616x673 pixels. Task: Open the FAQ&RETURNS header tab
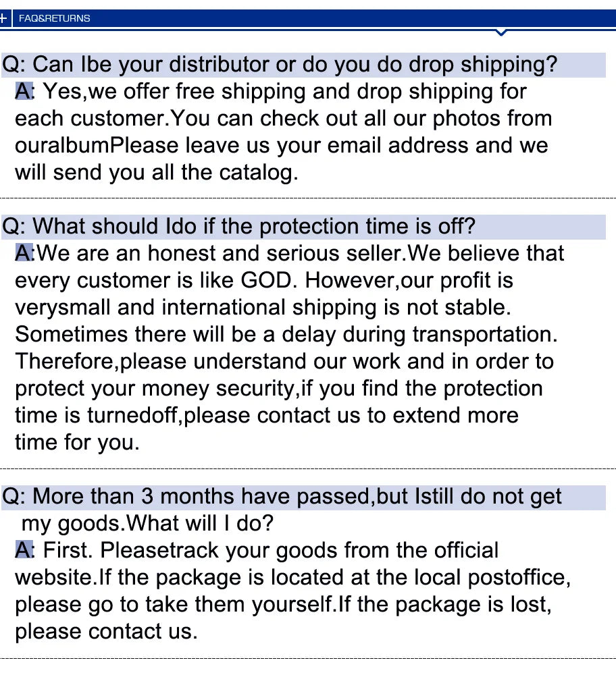tap(54, 18)
